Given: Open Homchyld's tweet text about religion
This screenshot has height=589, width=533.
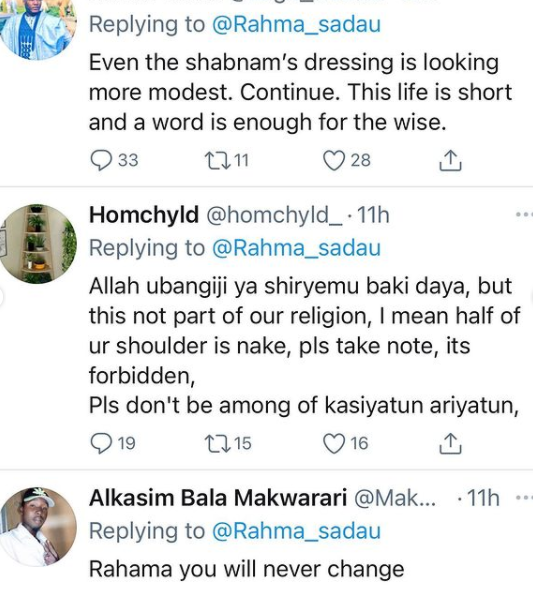Looking at the screenshot, I should coord(305,346).
